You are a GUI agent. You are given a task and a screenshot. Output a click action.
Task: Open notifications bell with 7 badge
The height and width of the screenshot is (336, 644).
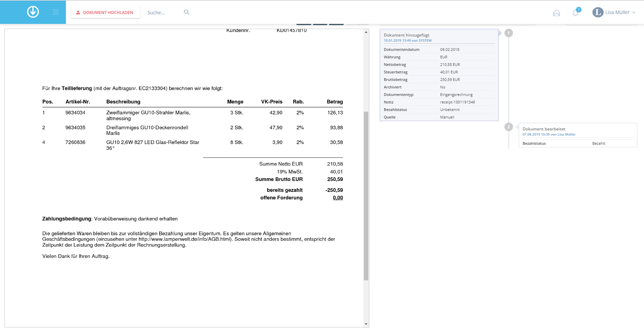[x=575, y=13]
